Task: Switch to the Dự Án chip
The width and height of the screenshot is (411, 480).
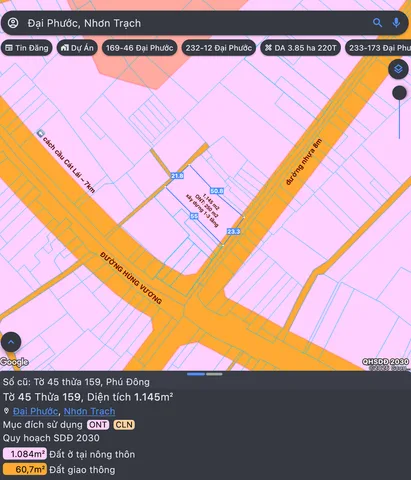Action: click(77, 48)
